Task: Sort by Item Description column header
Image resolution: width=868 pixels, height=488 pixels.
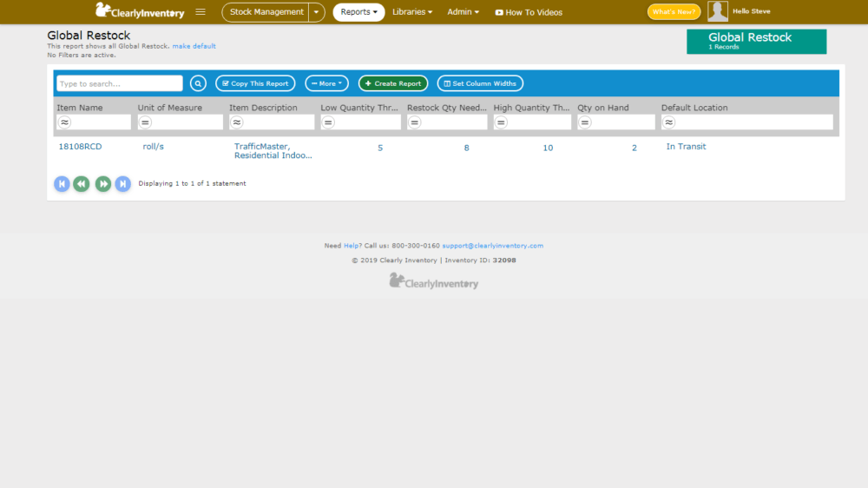Action: coord(263,108)
